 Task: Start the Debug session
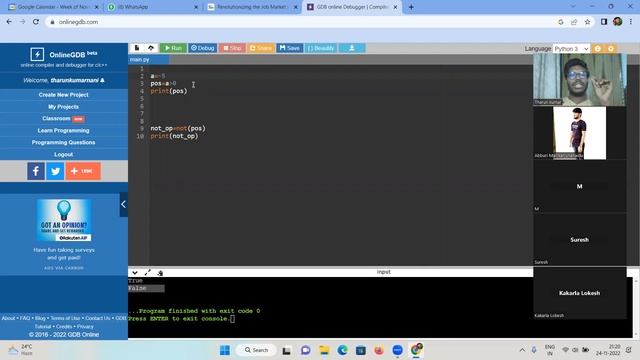click(x=202, y=48)
